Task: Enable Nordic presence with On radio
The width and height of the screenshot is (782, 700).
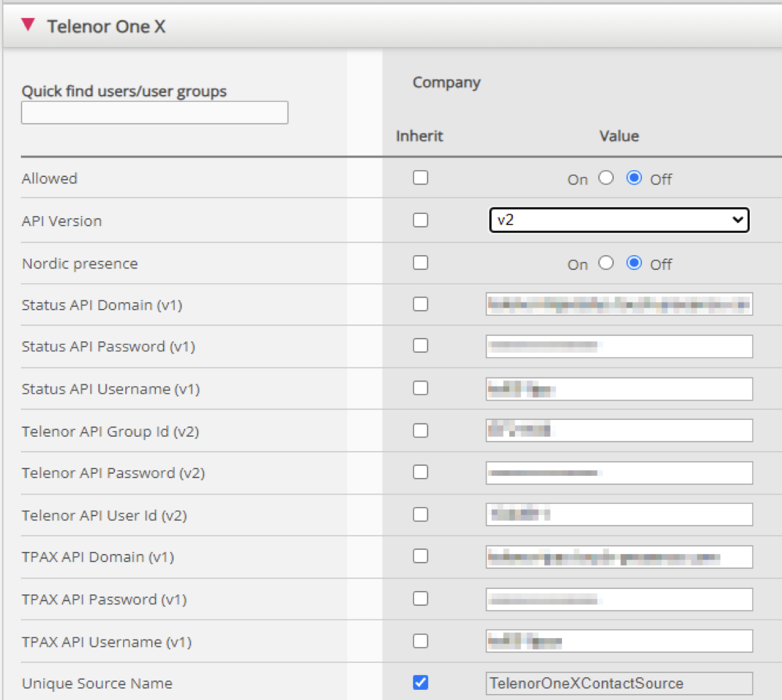Action: tap(606, 262)
